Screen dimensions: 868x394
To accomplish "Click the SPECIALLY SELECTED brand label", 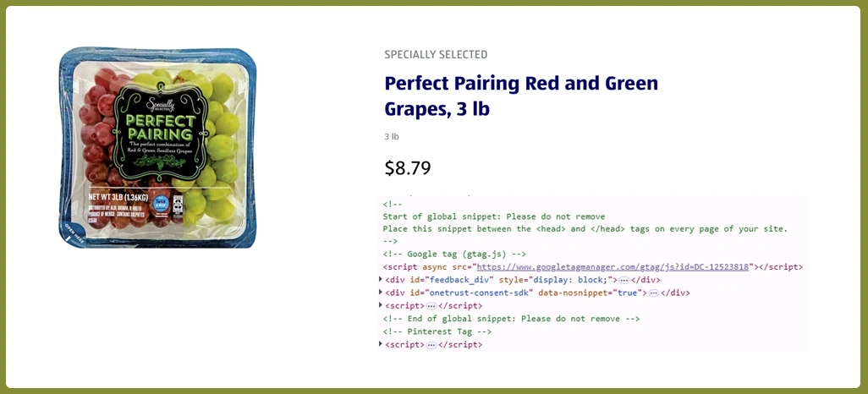I will [x=436, y=55].
